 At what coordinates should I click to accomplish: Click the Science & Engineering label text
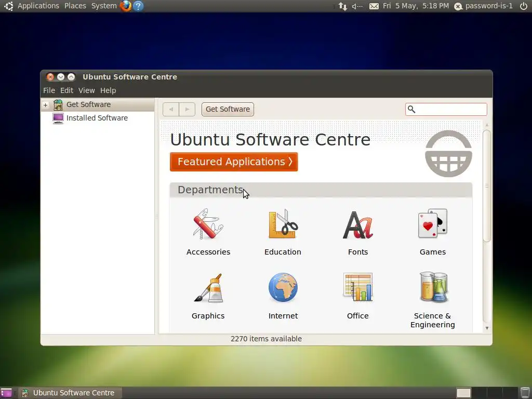tap(433, 320)
